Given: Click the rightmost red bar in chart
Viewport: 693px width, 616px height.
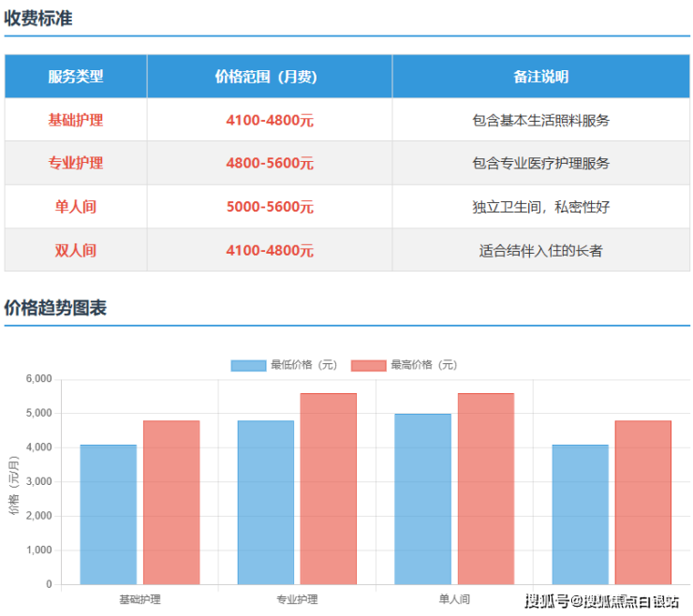Looking at the screenshot, I should click(x=643, y=503).
